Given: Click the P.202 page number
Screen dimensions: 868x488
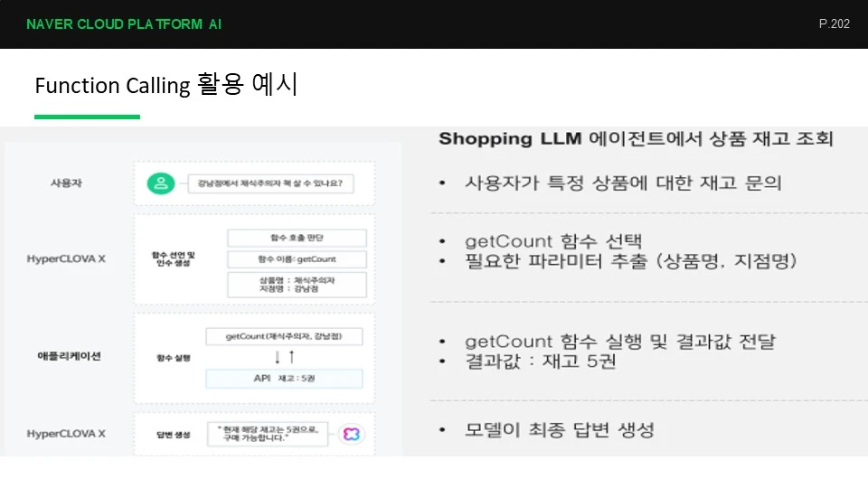Looking at the screenshot, I should (x=835, y=23).
